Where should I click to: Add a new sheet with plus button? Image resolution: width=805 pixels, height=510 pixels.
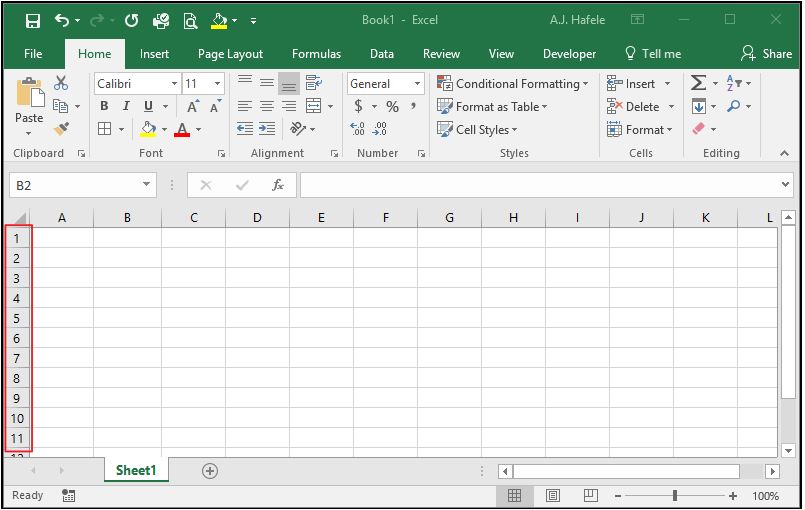[209, 470]
